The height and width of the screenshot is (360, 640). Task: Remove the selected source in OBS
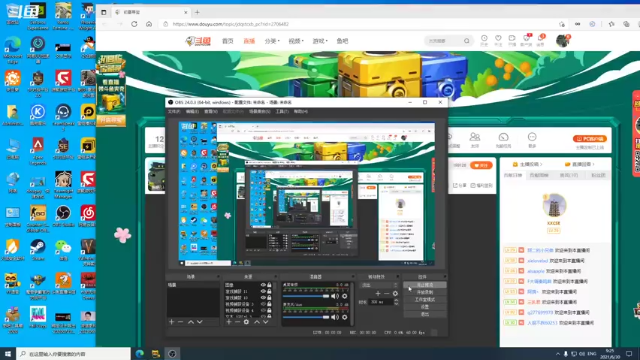click(x=237, y=322)
